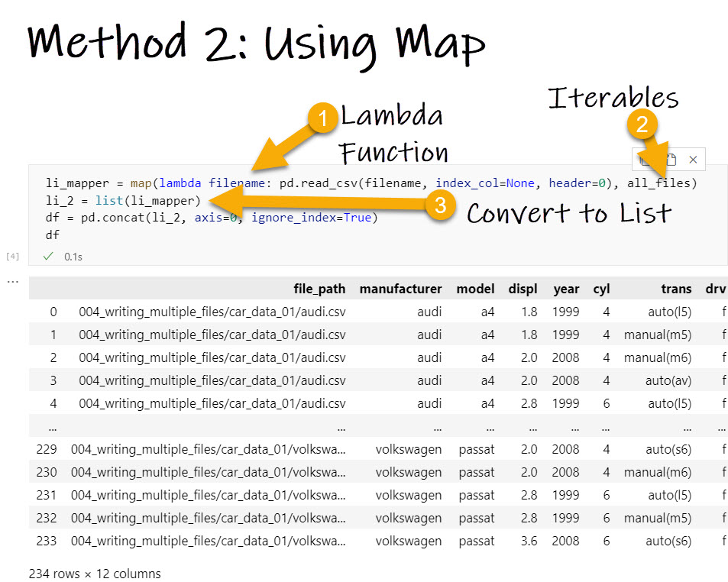
Task: Select the file_path column header
Action: click(320, 289)
